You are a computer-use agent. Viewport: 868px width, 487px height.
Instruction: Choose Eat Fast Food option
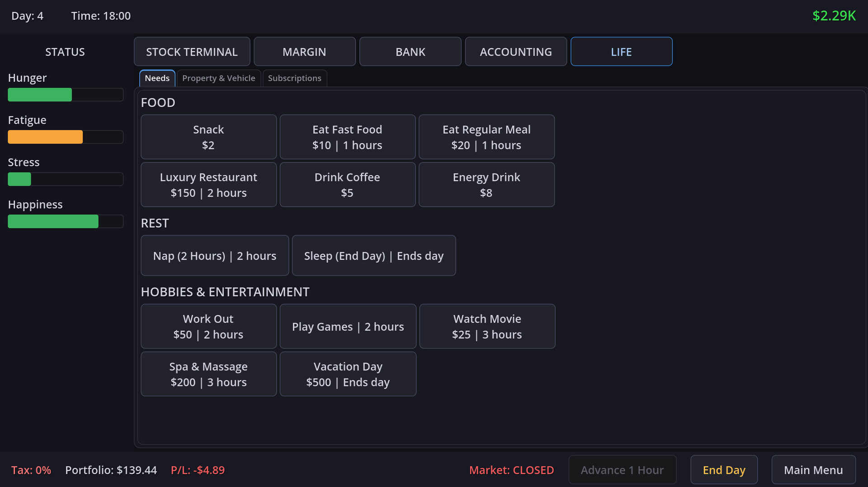[x=347, y=137]
